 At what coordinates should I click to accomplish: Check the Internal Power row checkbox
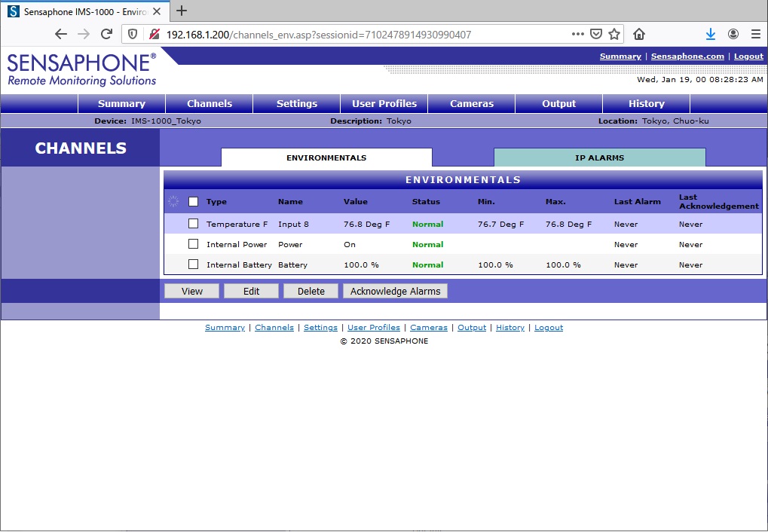(194, 244)
